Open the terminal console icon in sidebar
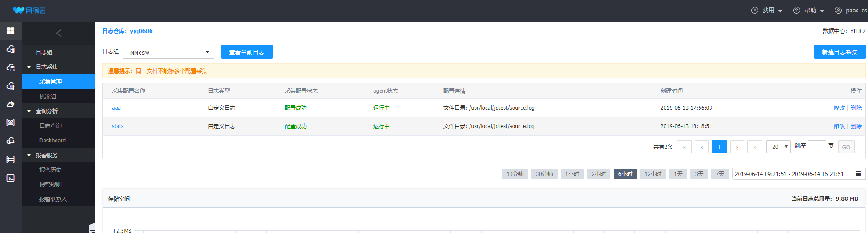This screenshot has height=233, width=868. (x=11, y=178)
